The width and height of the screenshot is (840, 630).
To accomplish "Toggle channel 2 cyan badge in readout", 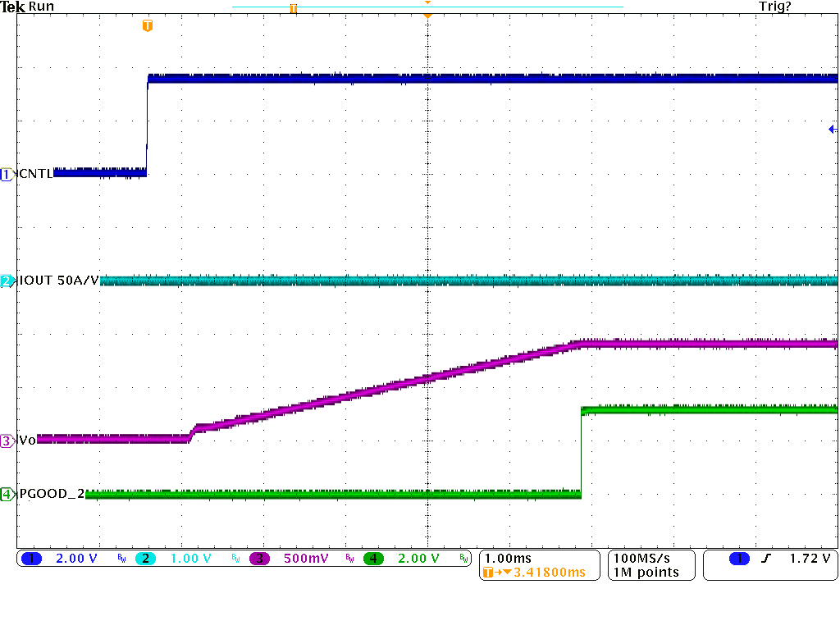I will coord(144,559).
